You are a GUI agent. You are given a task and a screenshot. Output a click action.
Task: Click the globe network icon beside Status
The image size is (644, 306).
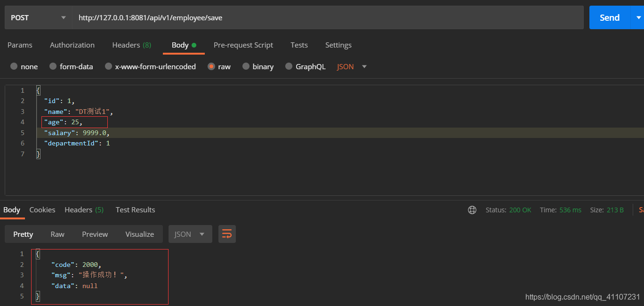tap(472, 210)
